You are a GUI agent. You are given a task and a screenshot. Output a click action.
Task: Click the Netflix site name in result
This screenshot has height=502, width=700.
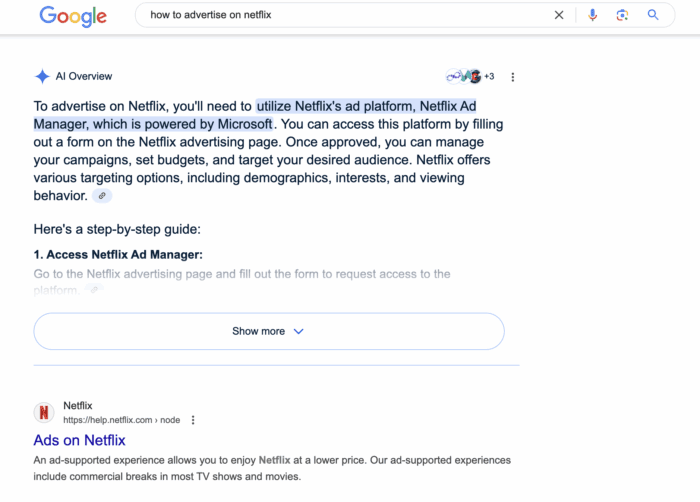pos(78,406)
